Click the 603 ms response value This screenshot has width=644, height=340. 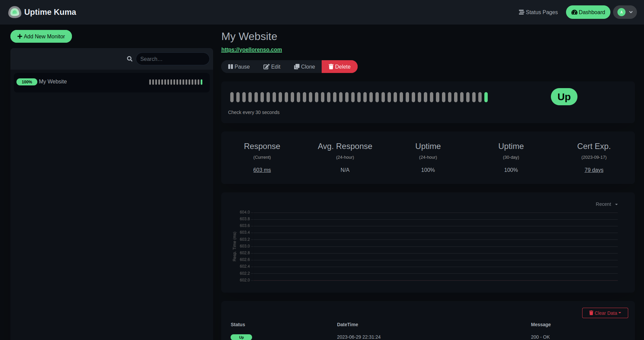(x=262, y=170)
